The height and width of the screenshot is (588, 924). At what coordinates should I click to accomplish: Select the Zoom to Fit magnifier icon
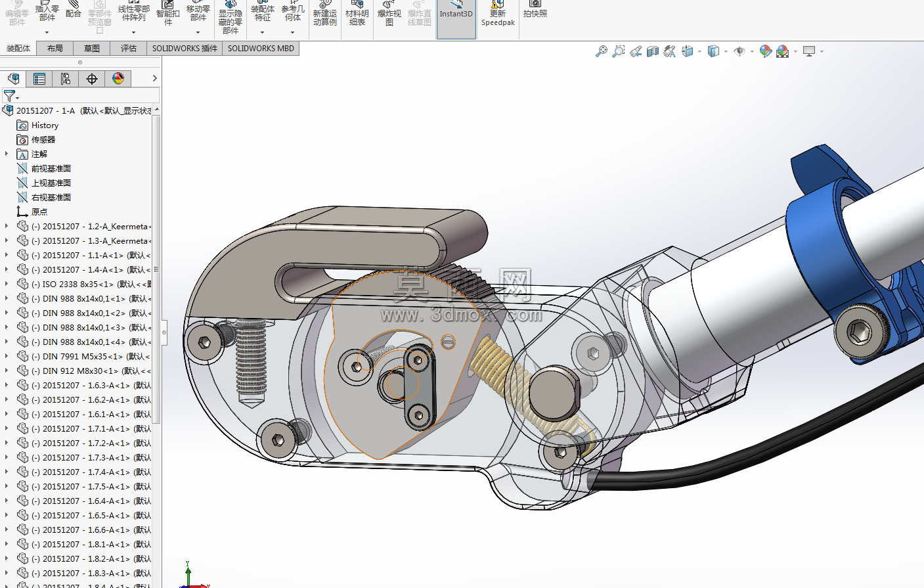click(x=601, y=51)
